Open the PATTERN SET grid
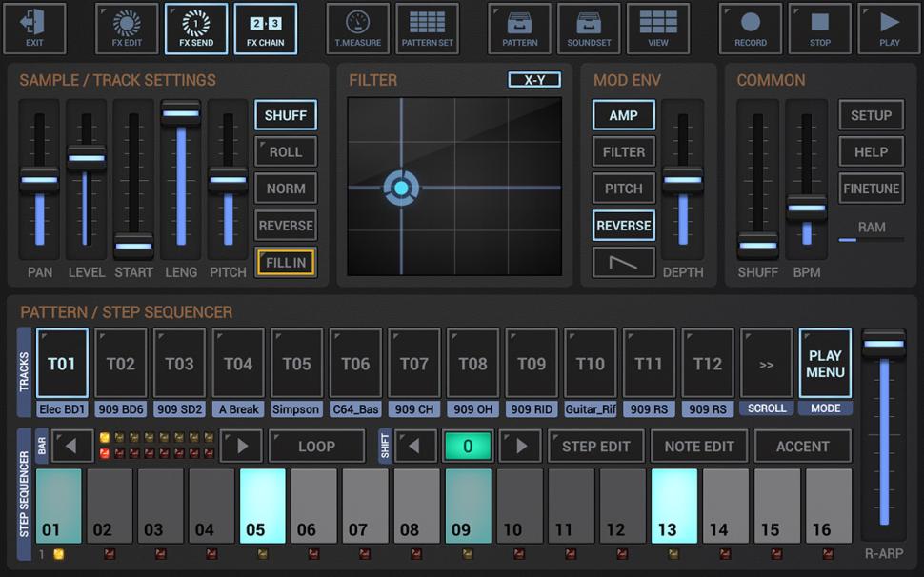Image resolution: width=924 pixels, height=577 pixels. click(427, 28)
